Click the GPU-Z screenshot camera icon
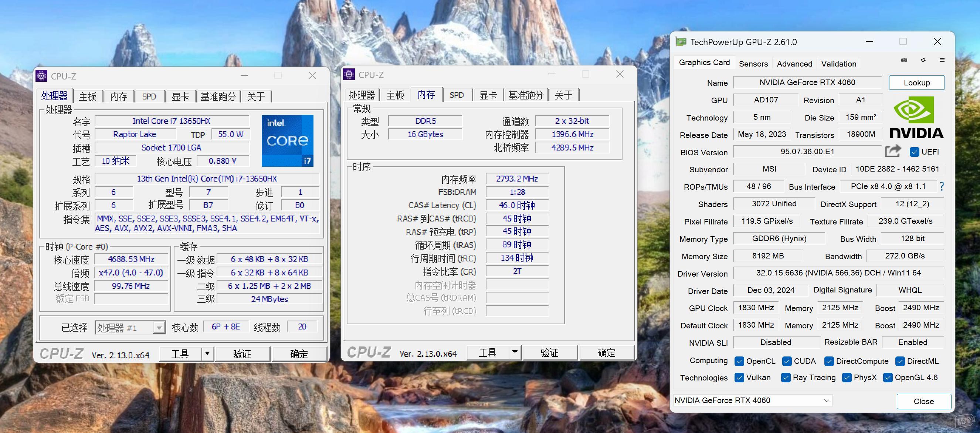Viewport: 980px width, 433px height. (904, 60)
